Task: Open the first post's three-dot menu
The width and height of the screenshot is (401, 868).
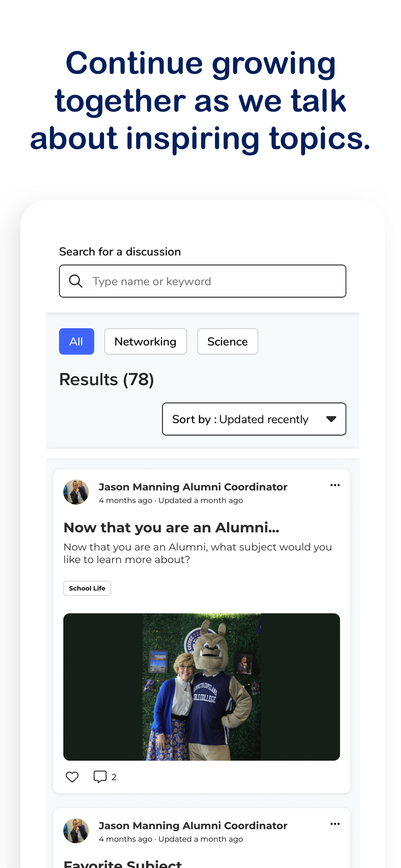Action: click(x=335, y=485)
